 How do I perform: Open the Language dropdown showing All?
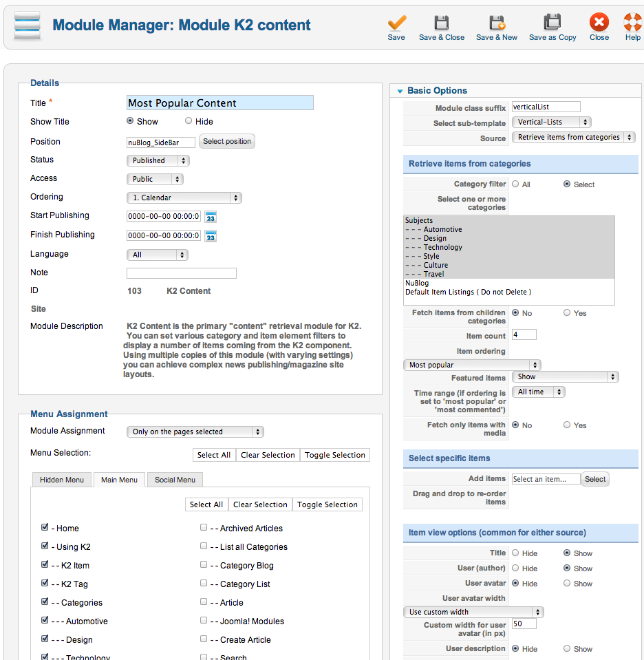(x=158, y=255)
